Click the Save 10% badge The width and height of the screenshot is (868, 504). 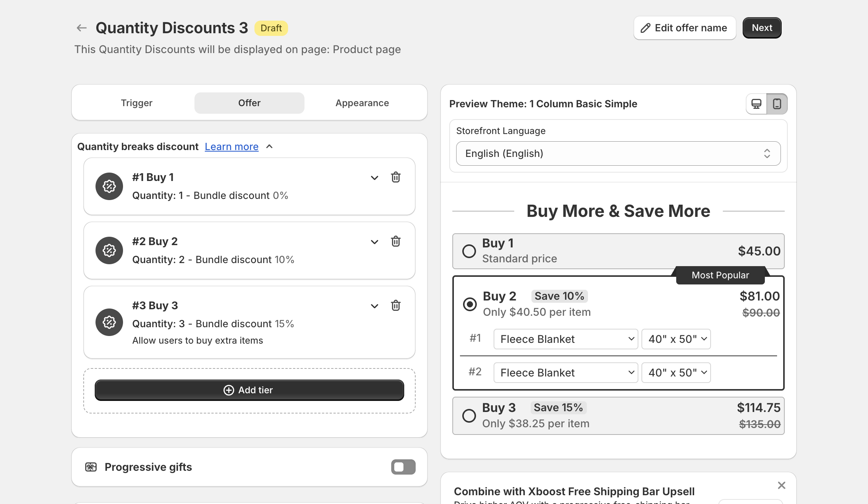[x=559, y=296]
